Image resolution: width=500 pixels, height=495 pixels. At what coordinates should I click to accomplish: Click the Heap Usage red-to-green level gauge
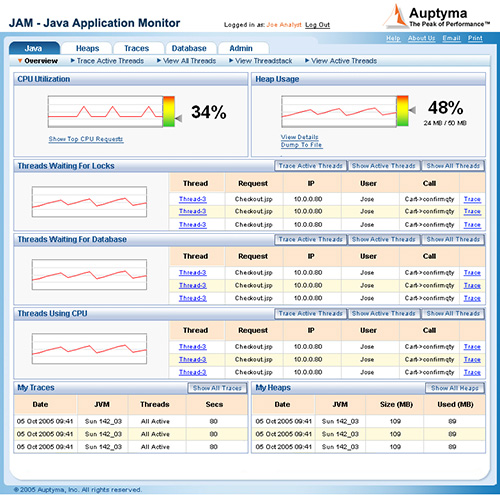402,111
